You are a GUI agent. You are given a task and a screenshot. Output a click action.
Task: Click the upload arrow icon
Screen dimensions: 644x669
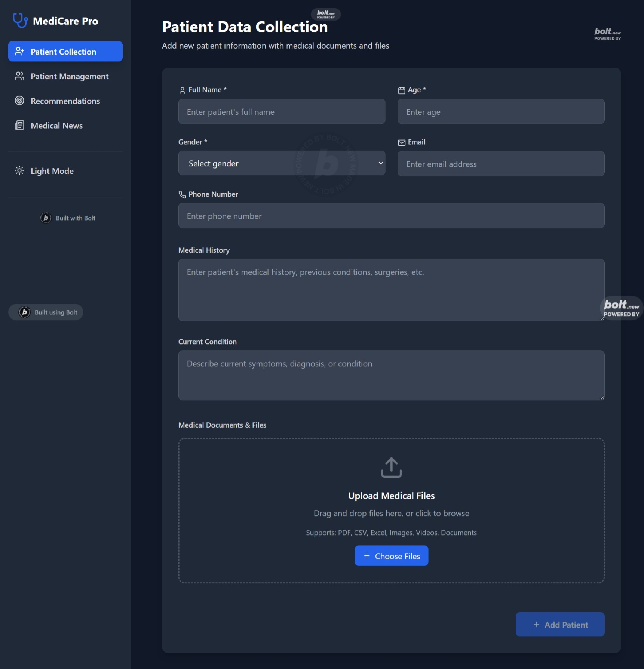pos(391,468)
